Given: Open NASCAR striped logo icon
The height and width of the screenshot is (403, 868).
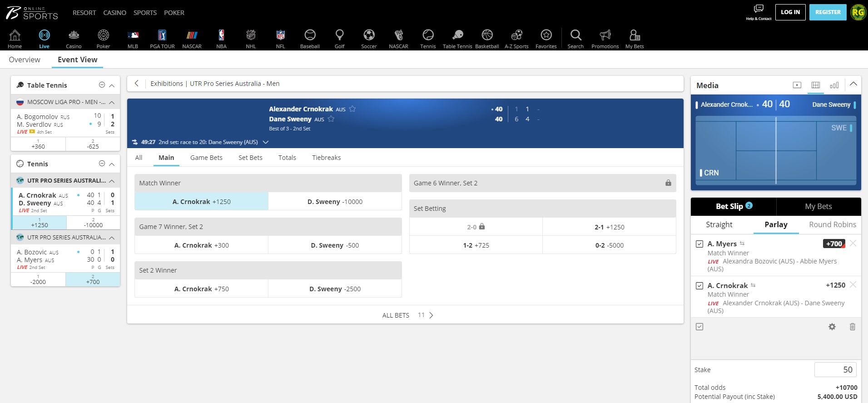Looking at the screenshot, I should [x=192, y=39].
